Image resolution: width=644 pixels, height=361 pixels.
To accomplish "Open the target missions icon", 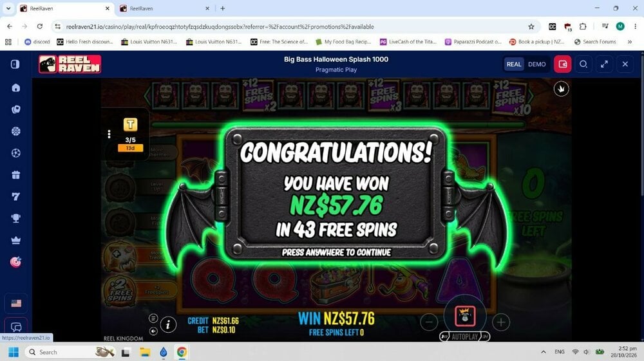I will pyautogui.click(x=15, y=262).
